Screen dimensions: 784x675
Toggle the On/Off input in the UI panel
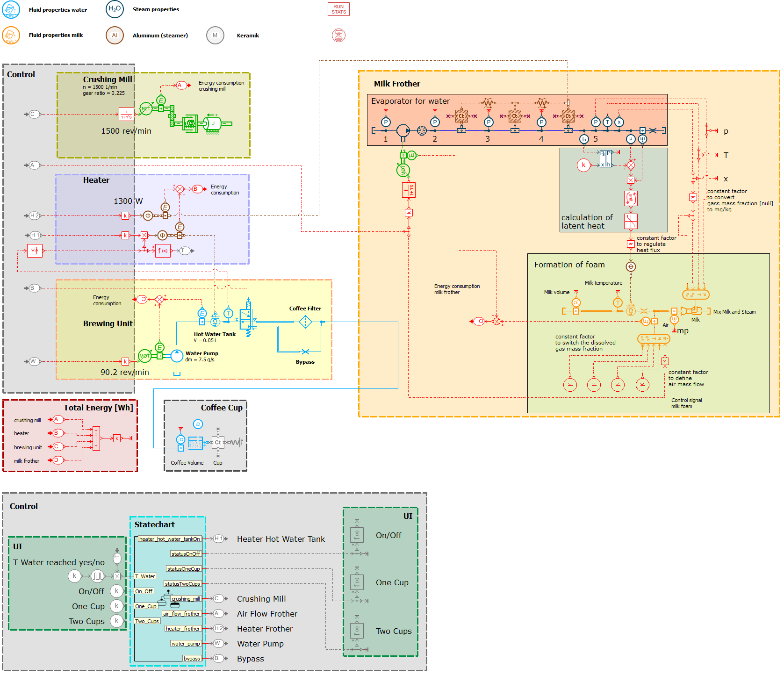click(116, 591)
